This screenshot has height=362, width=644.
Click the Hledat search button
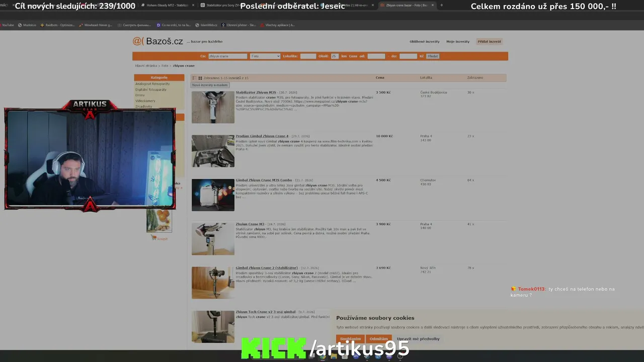click(433, 56)
